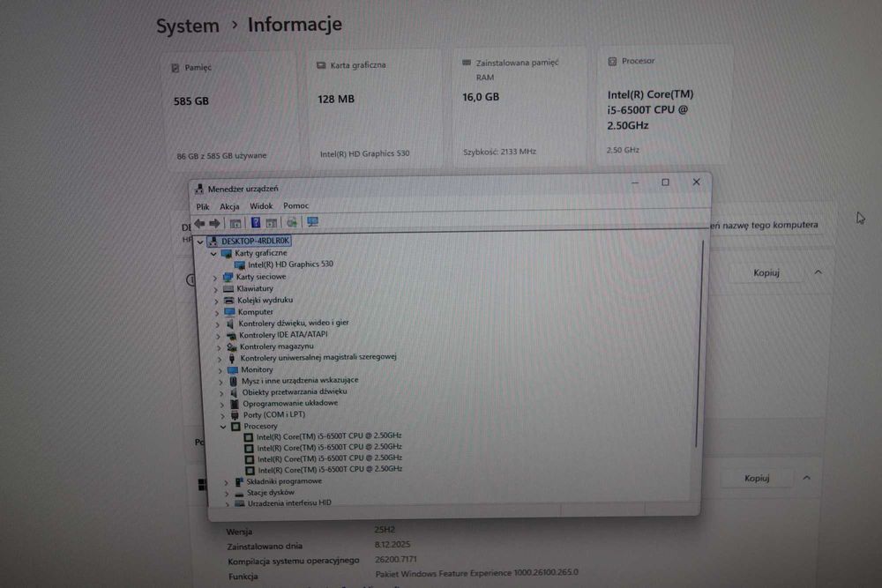882x588 pixels.
Task: Expand the Monitory branch
Action: point(220,371)
